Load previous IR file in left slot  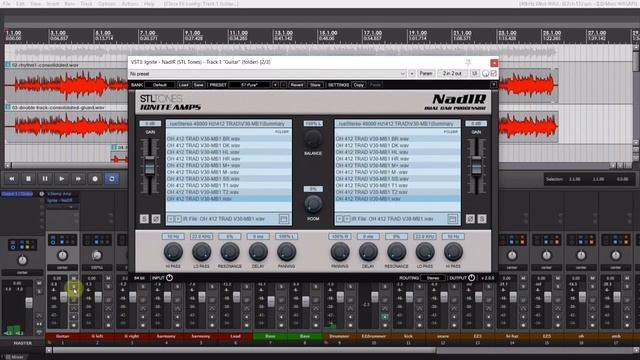(x=171, y=219)
